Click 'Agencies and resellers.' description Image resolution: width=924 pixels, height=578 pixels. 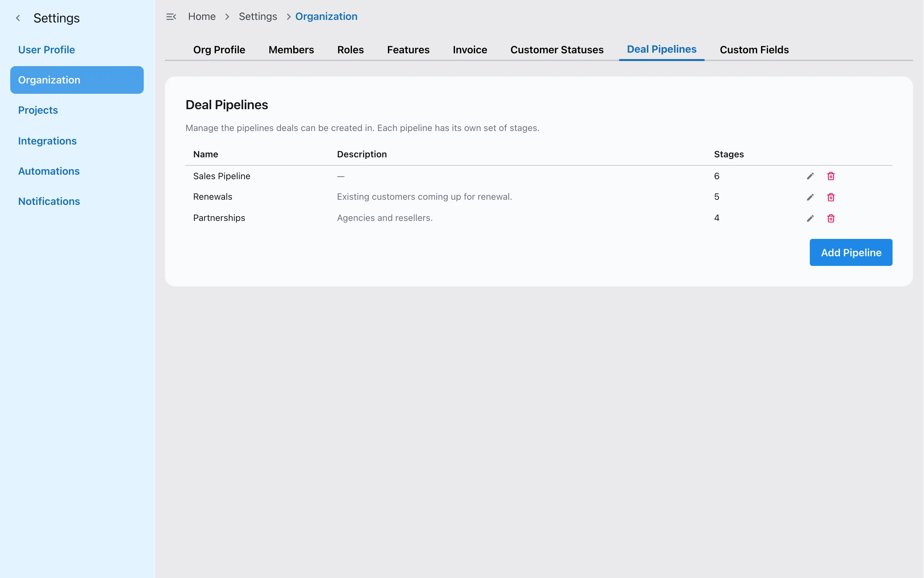tap(385, 218)
